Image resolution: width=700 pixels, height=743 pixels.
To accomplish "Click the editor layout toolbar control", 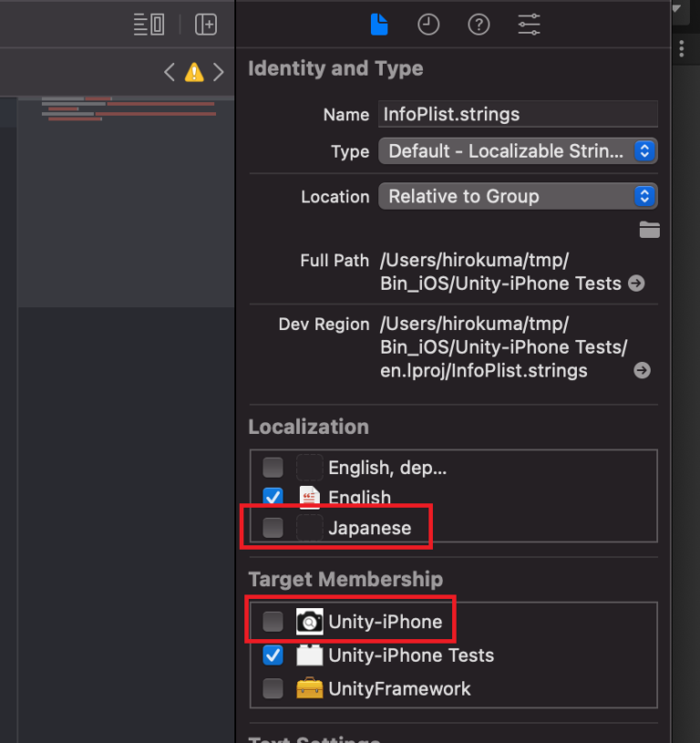I will (x=149, y=25).
